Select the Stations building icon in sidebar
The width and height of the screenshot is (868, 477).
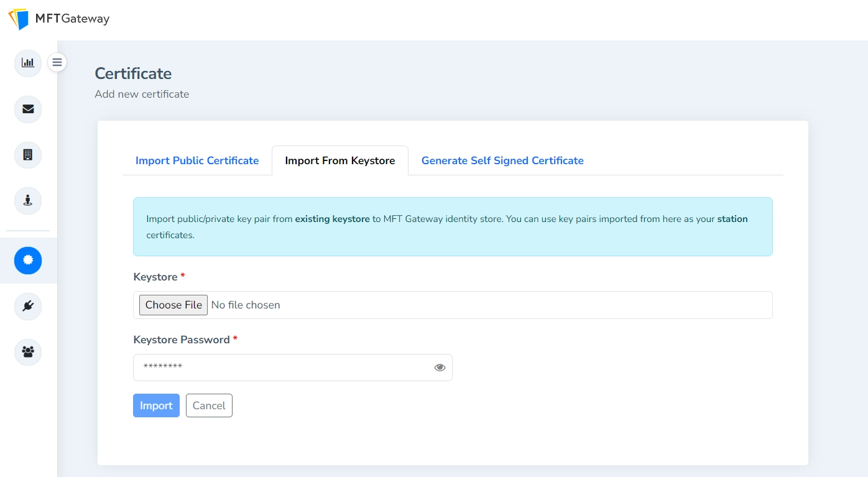tap(27, 155)
